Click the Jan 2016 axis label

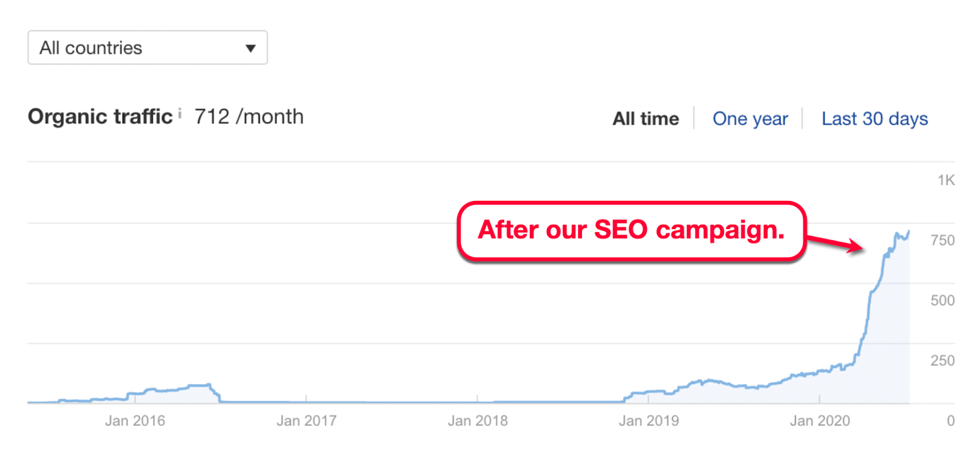coord(135,421)
